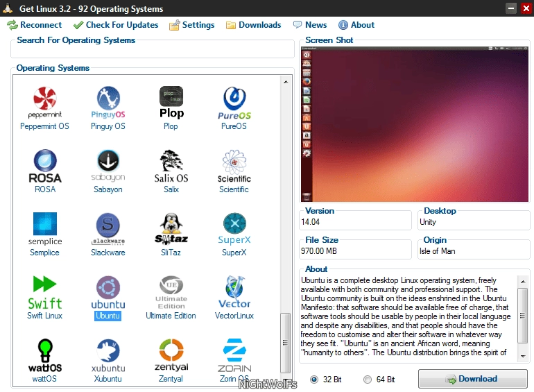Open the Downloads folder item
This screenshot has width=534, height=392.
[253, 25]
